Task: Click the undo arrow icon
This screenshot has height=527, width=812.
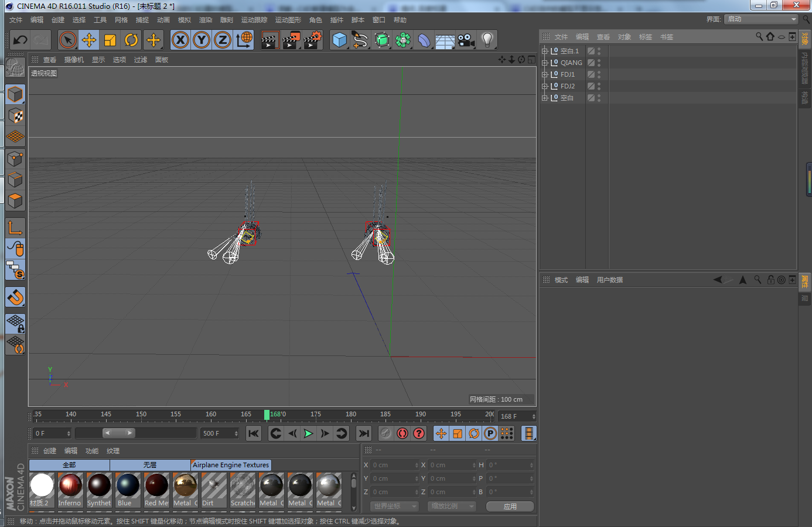Action: 21,40
